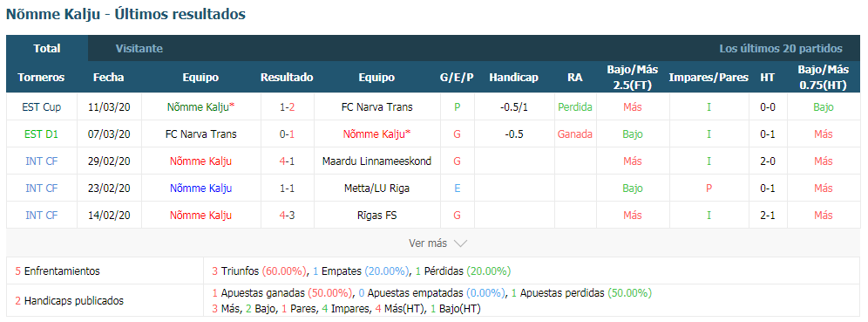Click the Impares/Pares column header
This screenshot has height=322, width=868.
(x=709, y=78)
